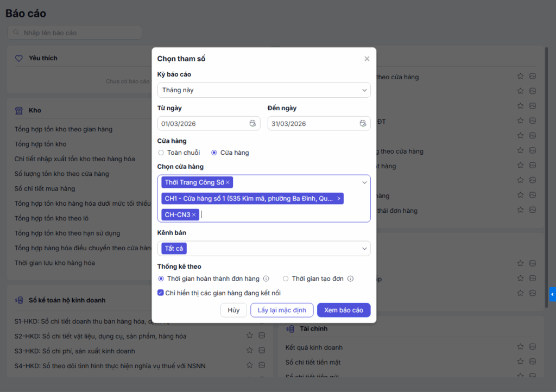Show info icon for Thời gian tạo đơn
This screenshot has height=392, width=556.
click(x=350, y=279)
